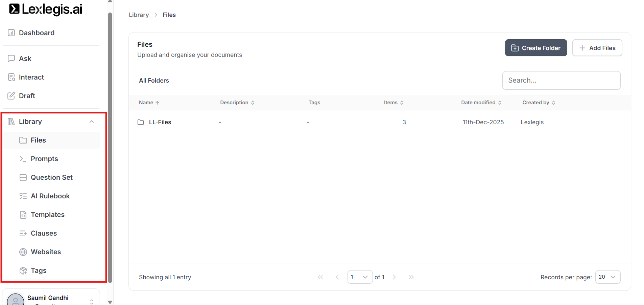Open the Ask chat icon

[x=11, y=59]
